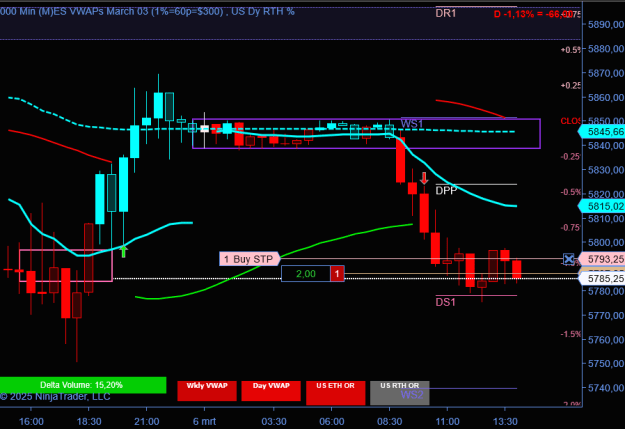Click the 18:30 time axis label
Image resolution: width=625 pixels, height=429 pixels.
(x=89, y=421)
